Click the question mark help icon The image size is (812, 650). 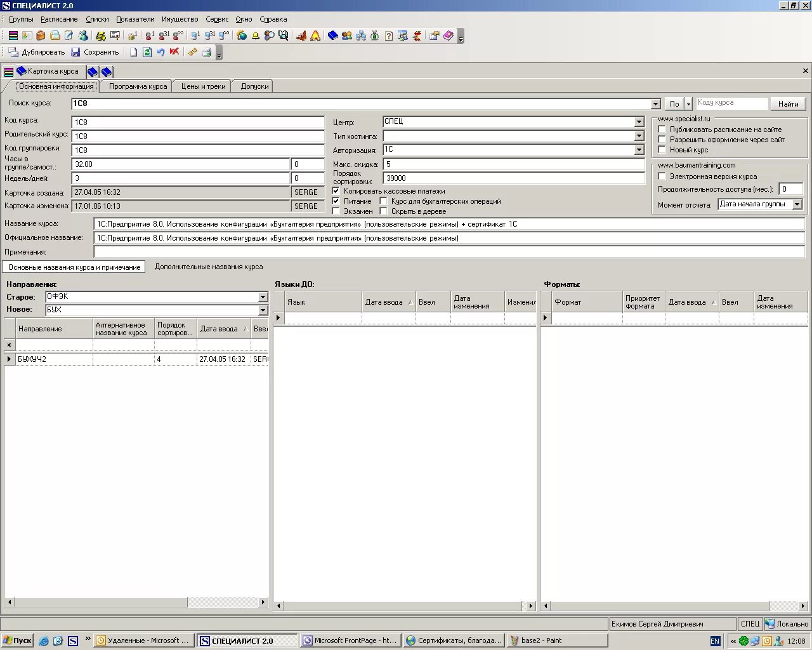pos(388,36)
